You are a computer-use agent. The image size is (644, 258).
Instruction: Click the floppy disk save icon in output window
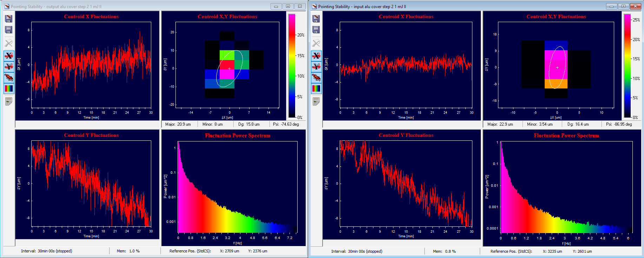[x=9, y=30]
